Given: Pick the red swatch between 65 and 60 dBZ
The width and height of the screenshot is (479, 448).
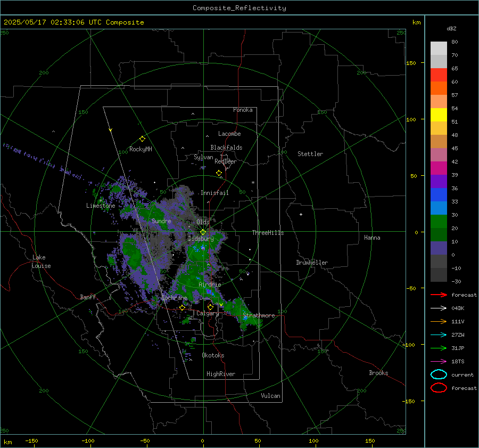Looking at the screenshot, I should [439, 75].
